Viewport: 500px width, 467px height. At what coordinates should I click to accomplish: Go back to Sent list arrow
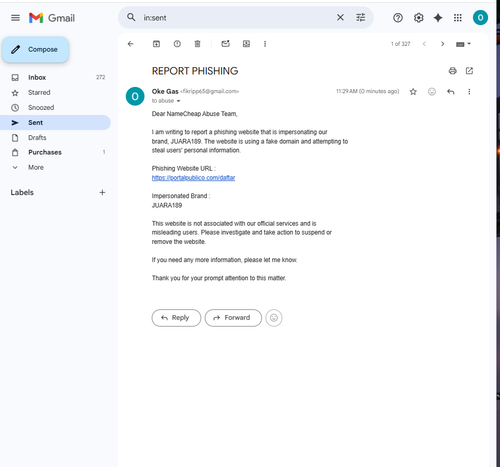pyautogui.click(x=131, y=44)
